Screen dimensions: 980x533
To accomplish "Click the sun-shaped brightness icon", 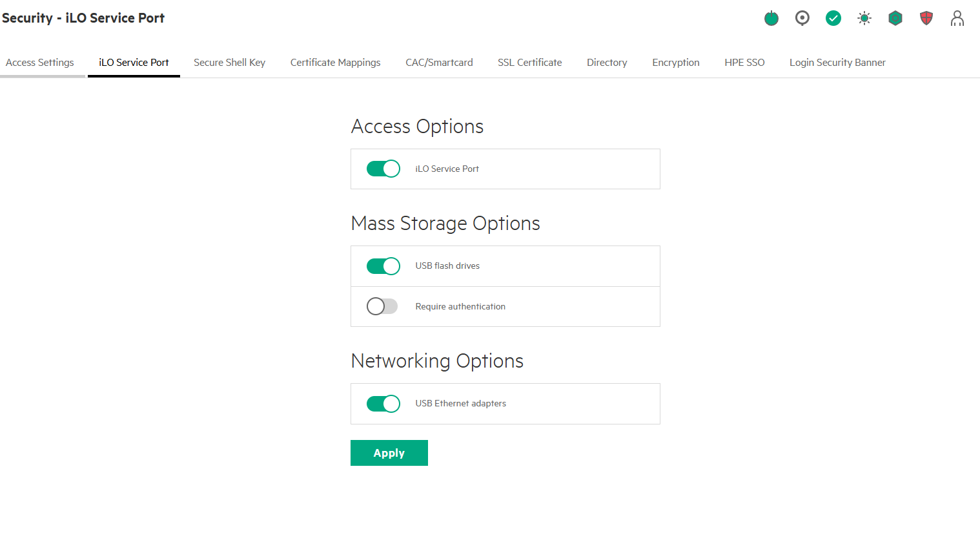I will [864, 18].
